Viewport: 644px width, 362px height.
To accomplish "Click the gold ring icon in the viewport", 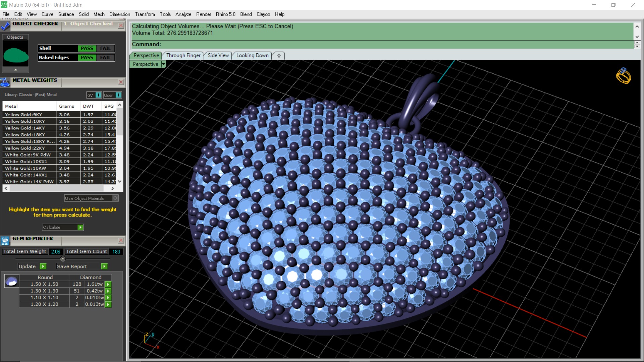I will [x=623, y=76].
